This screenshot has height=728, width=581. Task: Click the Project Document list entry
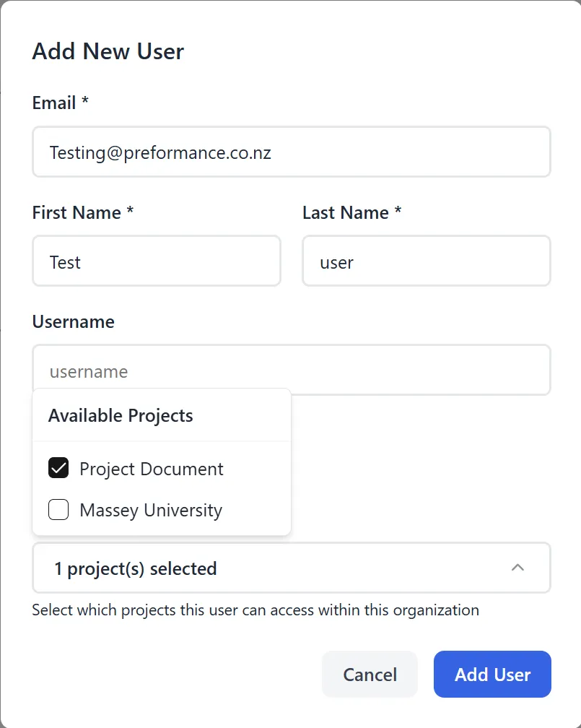coord(152,468)
